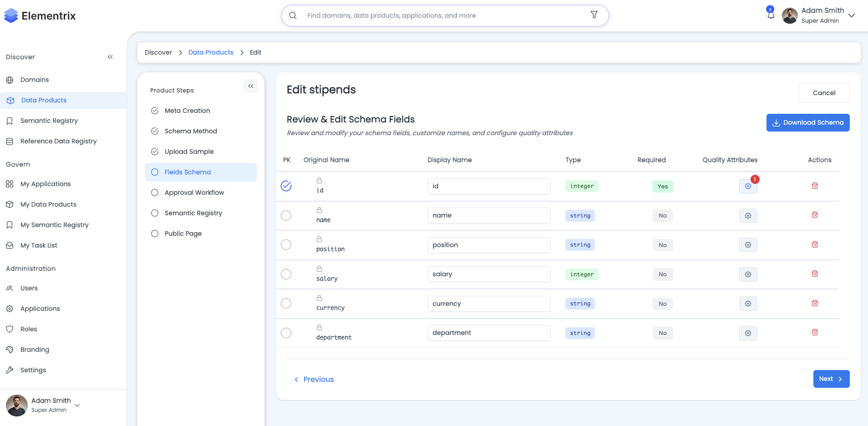The height and width of the screenshot is (426, 868).
Task: Click the lock icon next to currency field
Action: (x=320, y=298)
